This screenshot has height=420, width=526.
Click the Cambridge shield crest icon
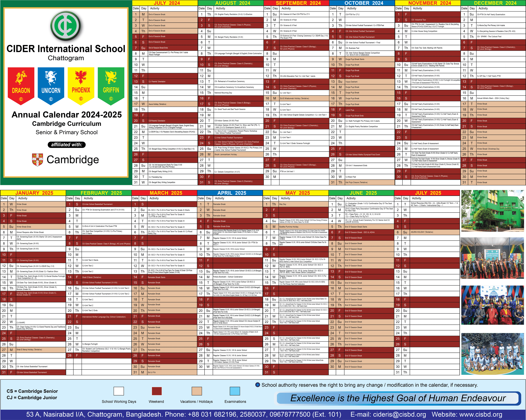click(38, 160)
